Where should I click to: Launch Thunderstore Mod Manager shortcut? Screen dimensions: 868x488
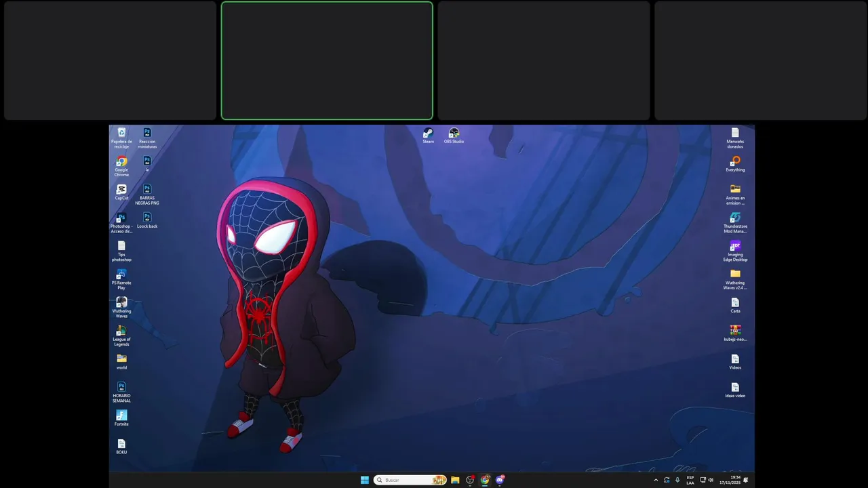click(735, 223)
